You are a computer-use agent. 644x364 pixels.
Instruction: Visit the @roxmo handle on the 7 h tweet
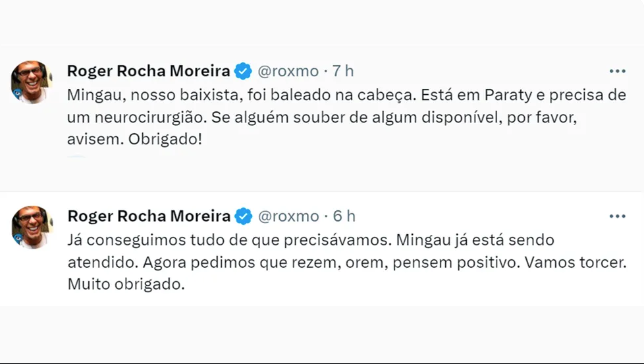(x=288, y=71)
